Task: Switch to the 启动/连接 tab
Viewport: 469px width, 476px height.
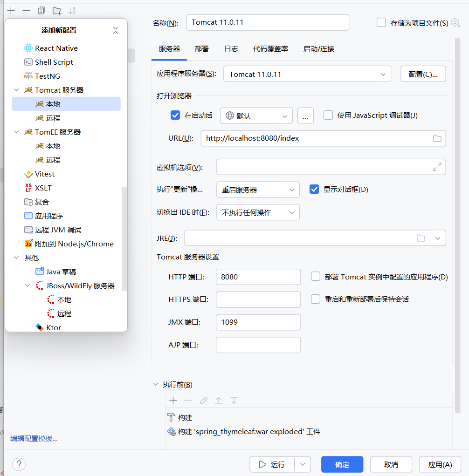Action: (x=318, y=48)
